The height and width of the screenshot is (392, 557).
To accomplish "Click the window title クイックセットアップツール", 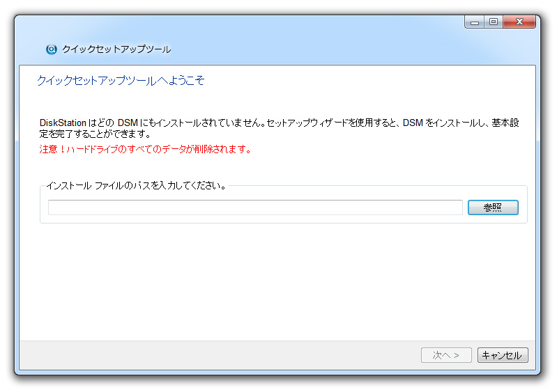I will tap(116, 49).
